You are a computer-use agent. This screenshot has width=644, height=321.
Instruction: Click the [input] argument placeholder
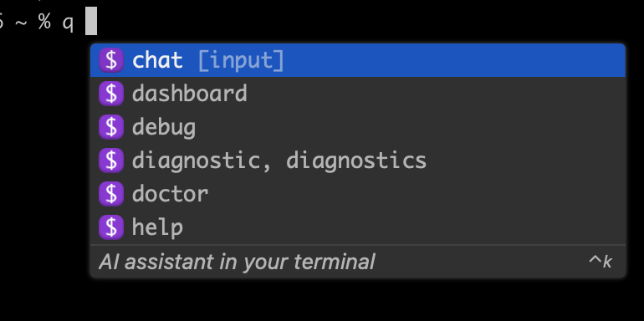241,61
